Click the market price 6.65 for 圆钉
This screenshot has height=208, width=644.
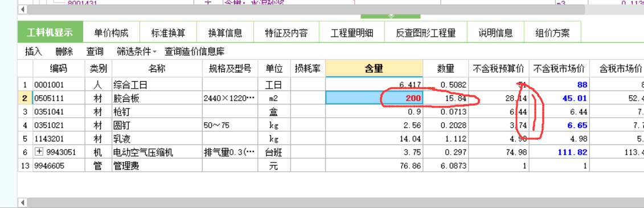pyautogui.click(x=559, y=126)
